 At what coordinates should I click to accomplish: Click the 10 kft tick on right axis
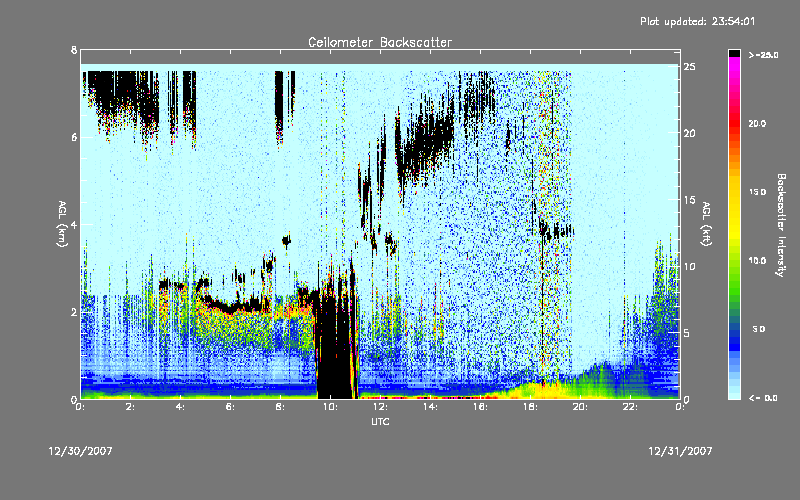pos(689,266)
